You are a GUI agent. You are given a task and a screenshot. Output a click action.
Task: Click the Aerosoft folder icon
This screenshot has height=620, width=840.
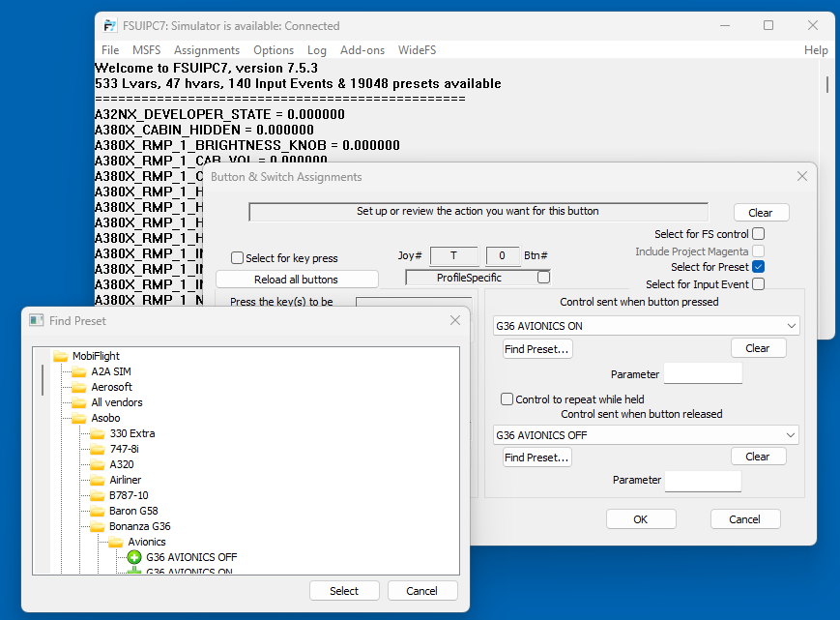(x=79, y=387)
